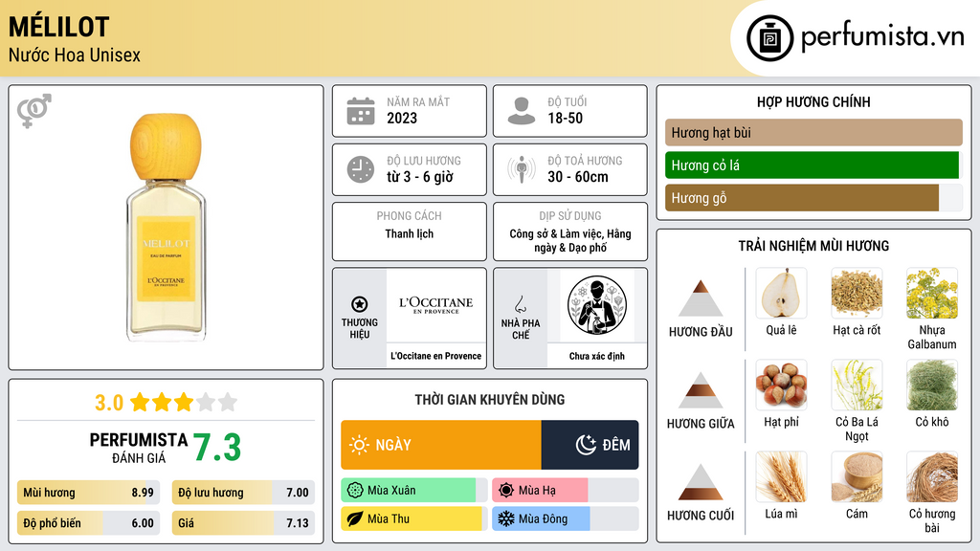Click the moon icon in the Đêm bar
Viewport: 980px width, 551px height.
coord(586,445)
